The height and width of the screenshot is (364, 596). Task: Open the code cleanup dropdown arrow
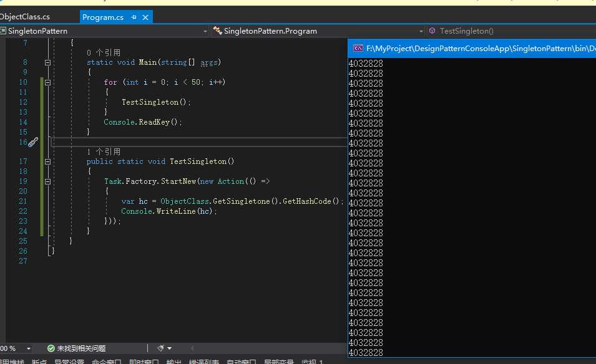170,348
